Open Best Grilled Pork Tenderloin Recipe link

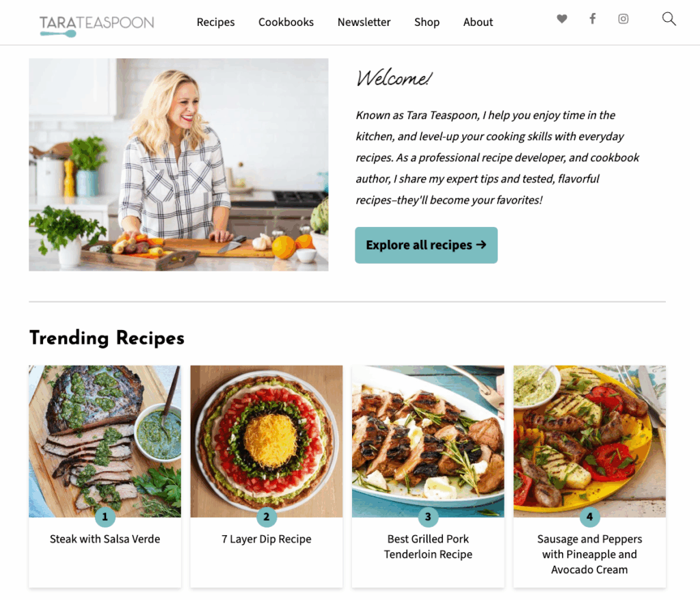(x=428, y=547)
